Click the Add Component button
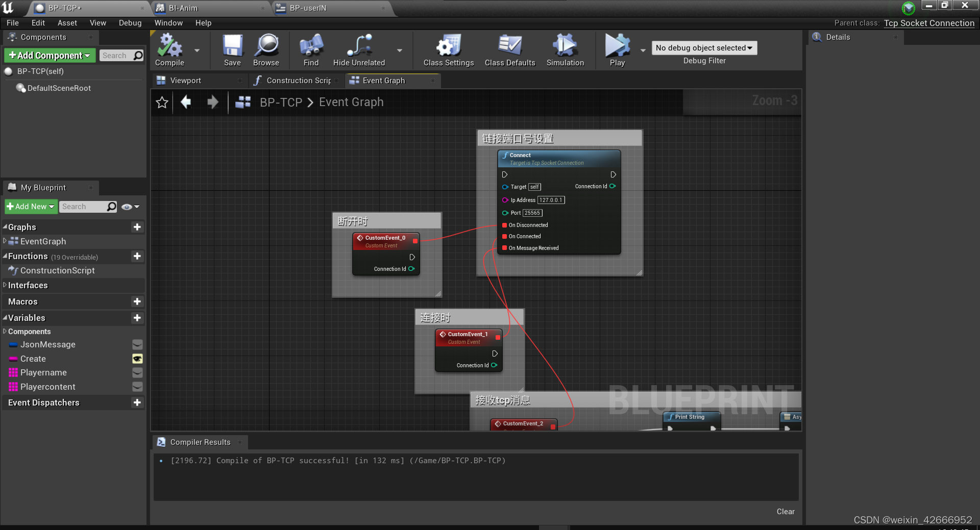This screenshot has width=980, height=530. 49,55
